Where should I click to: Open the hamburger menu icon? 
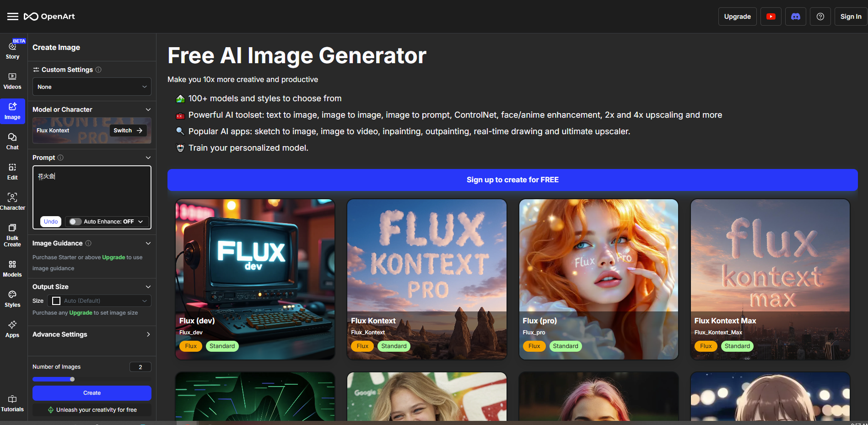pyautogui.click(x=13, y=16)
